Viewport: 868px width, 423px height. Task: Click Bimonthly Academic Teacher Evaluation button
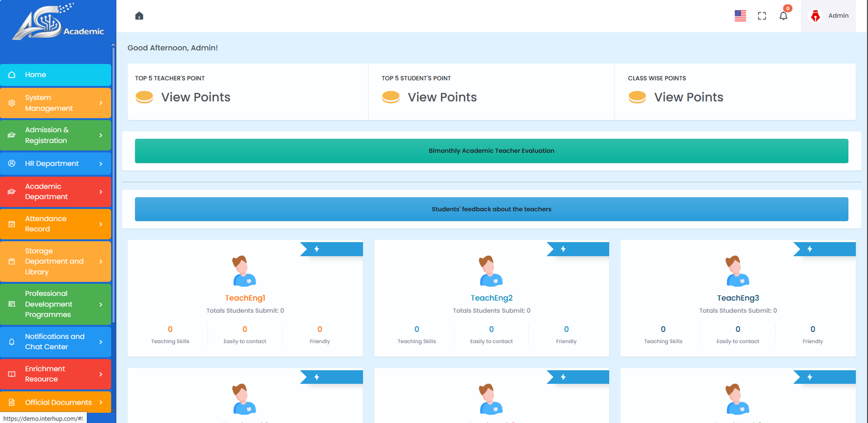coord(492,151)
